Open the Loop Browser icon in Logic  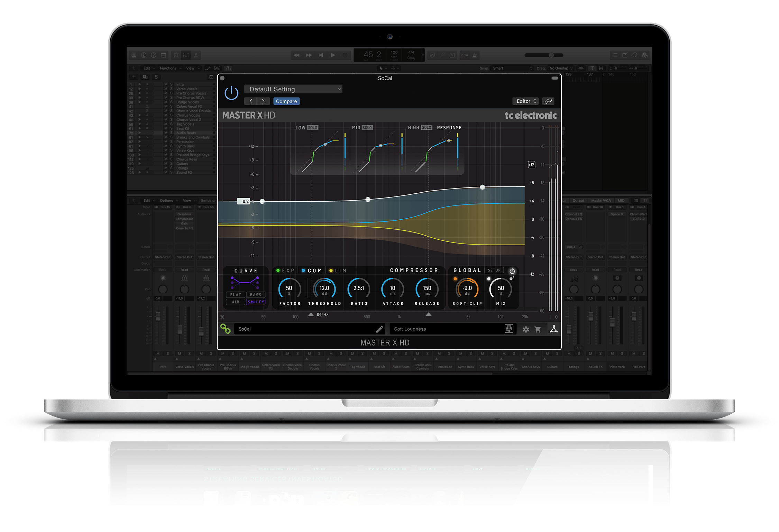click(x=635, y=55)
